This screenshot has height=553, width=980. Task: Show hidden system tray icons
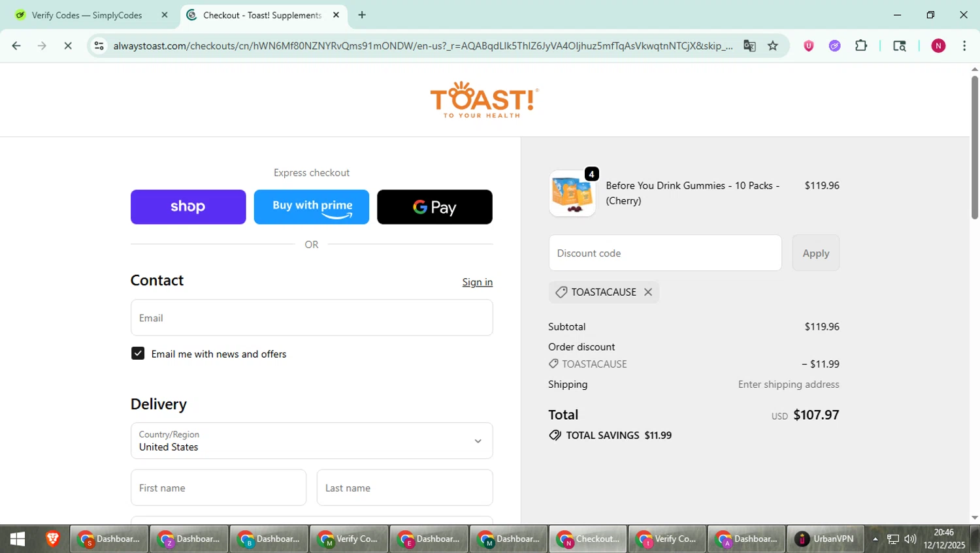pos(875,539)
